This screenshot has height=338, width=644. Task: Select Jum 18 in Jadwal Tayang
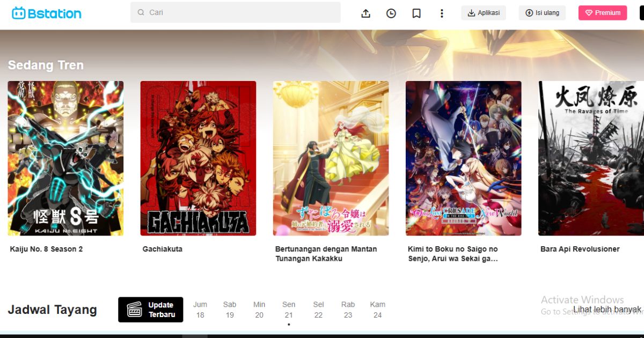(x=200, y=310)
